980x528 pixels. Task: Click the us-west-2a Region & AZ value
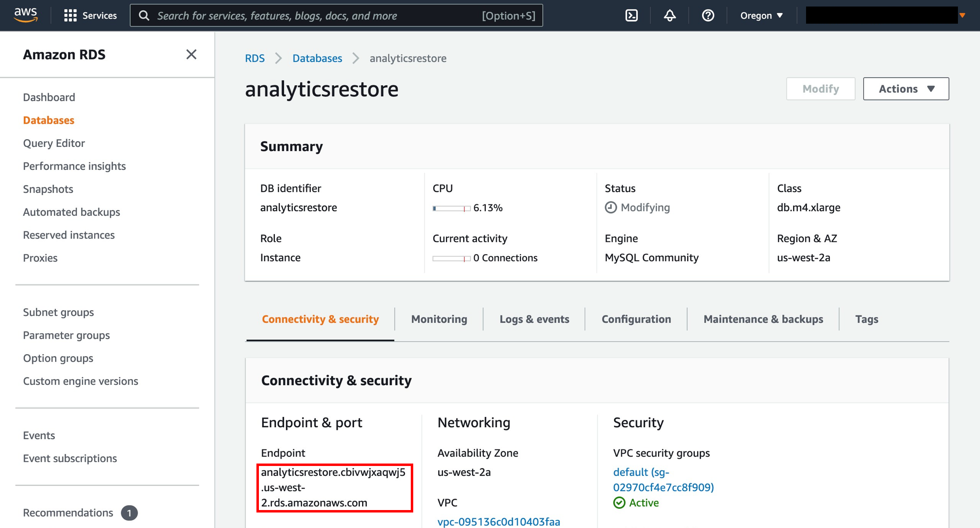(804, 257)
